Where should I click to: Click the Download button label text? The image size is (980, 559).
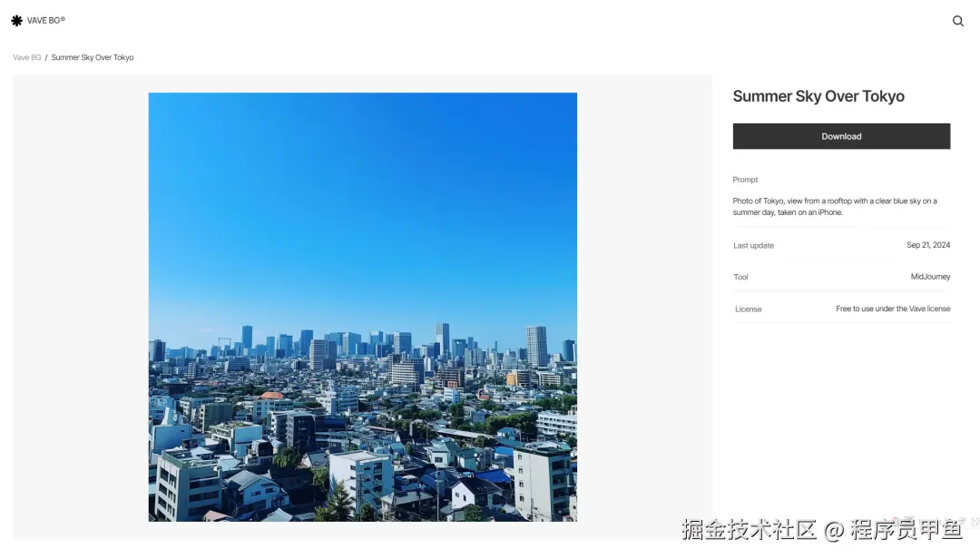[841, 136]
